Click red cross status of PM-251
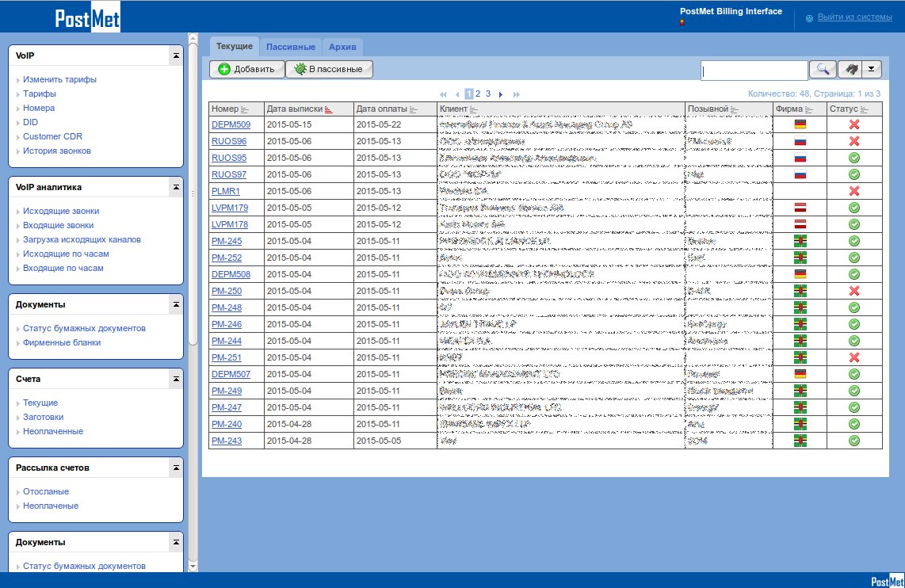The width and height of the screenshot is (905, 588). 854,357
